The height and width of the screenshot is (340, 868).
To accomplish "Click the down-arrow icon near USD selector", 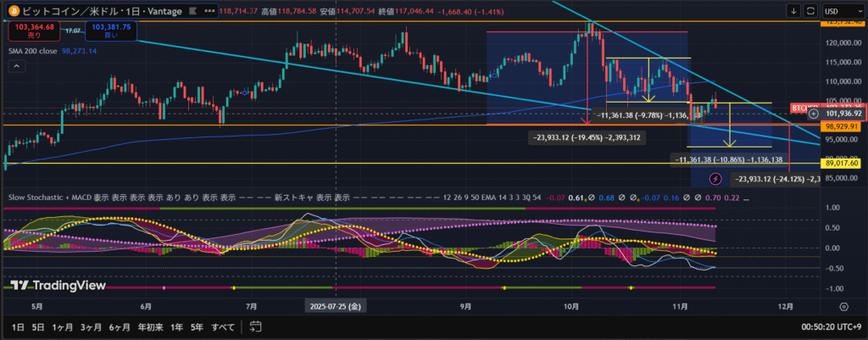I will pos(793,11).
